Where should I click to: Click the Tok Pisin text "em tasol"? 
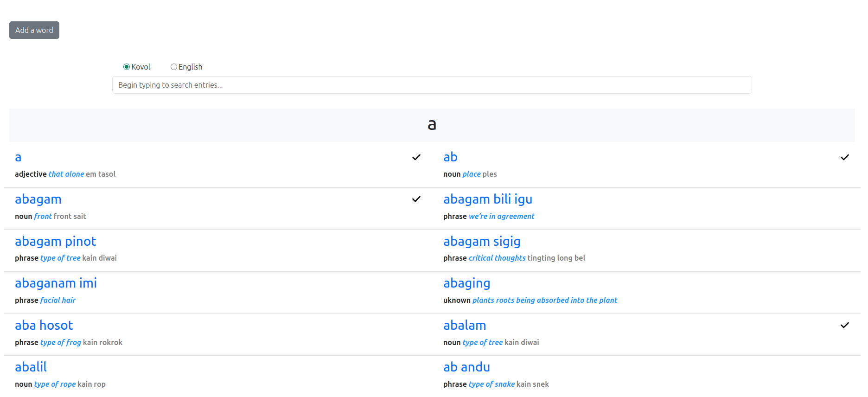pyautogui.click(x=101, y=174)
